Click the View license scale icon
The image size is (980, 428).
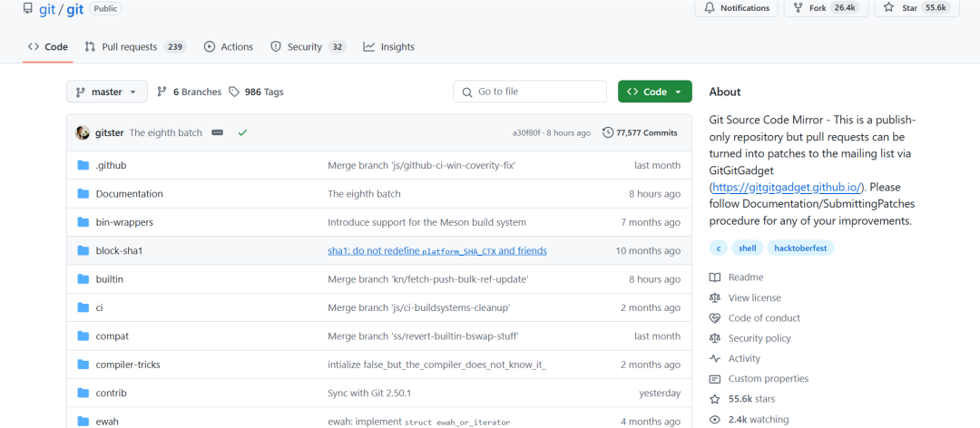[715, 298]
